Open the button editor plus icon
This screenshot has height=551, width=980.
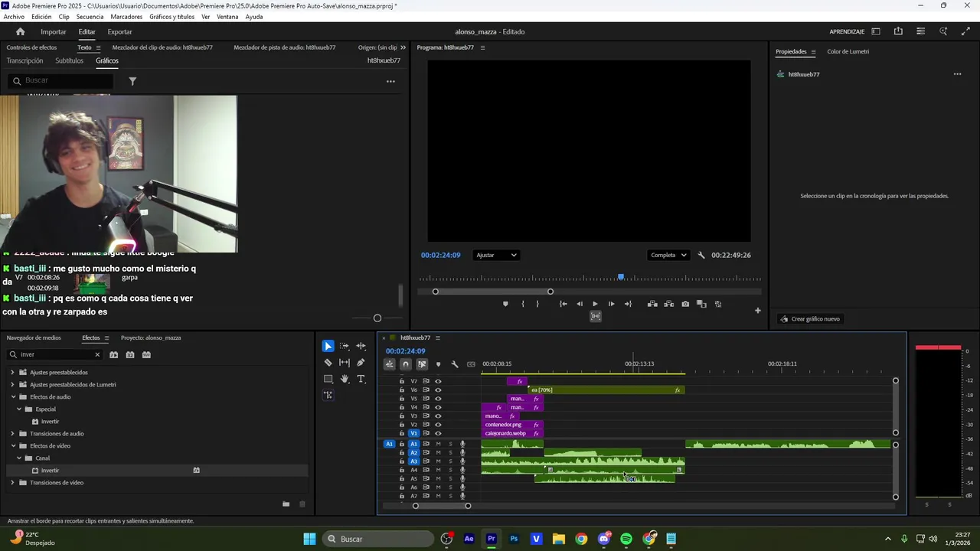[758, 311]
